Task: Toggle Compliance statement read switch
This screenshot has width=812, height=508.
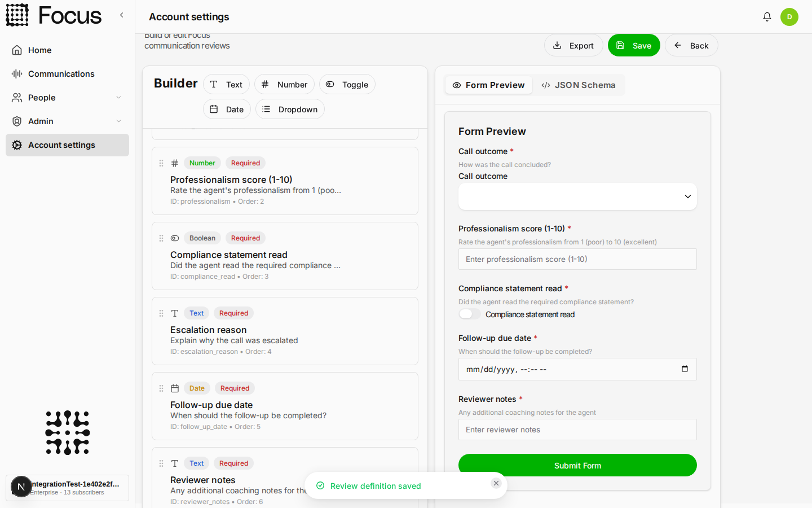Action: pyautogui.click(x=469, y=314)
